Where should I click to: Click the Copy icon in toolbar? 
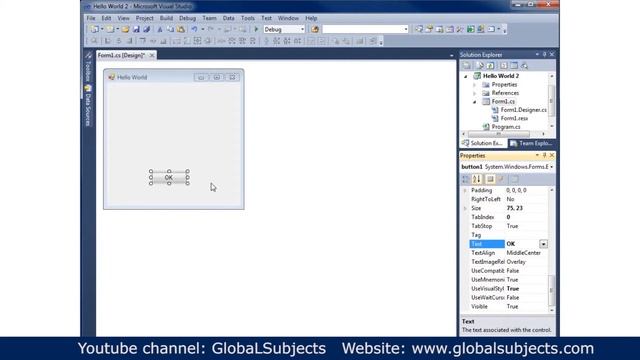(170, 29)
